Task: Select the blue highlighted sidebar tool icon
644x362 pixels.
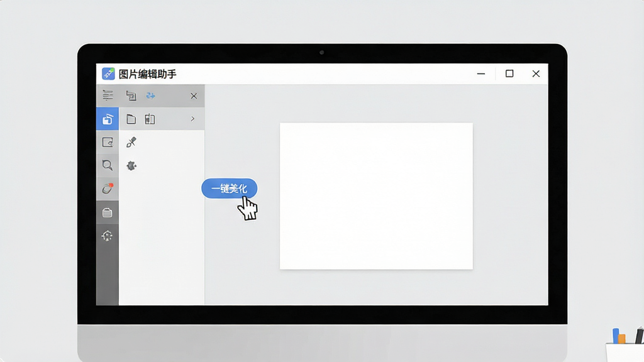Action: pos(108,119)
